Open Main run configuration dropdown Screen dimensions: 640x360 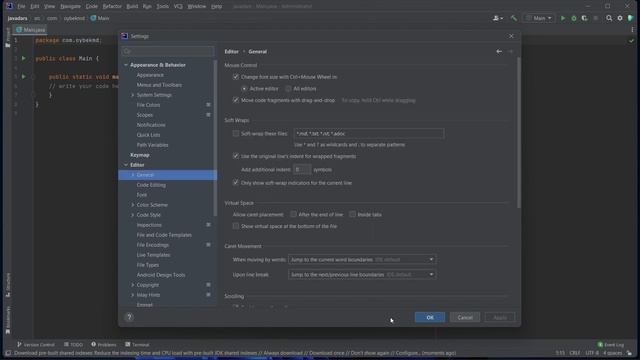coord(539,18)
